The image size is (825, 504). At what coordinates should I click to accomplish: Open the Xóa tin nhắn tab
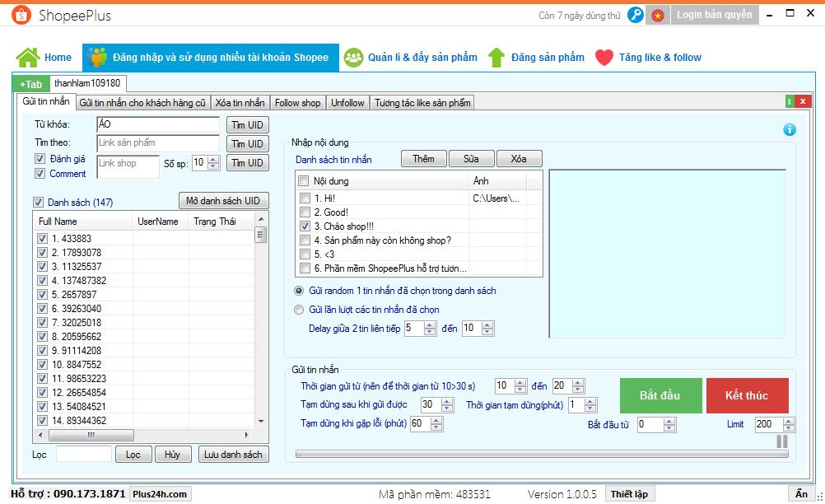[240, 103]
